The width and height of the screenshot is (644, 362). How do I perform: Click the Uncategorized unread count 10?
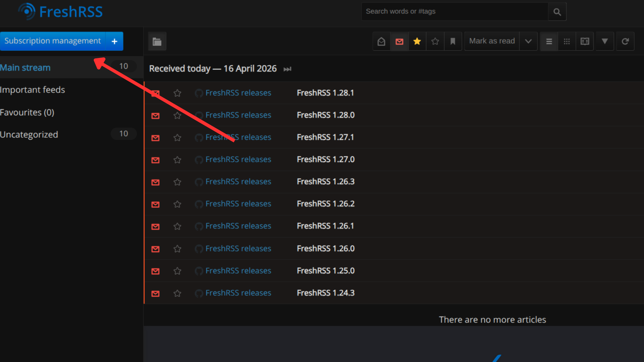[123, 133]
